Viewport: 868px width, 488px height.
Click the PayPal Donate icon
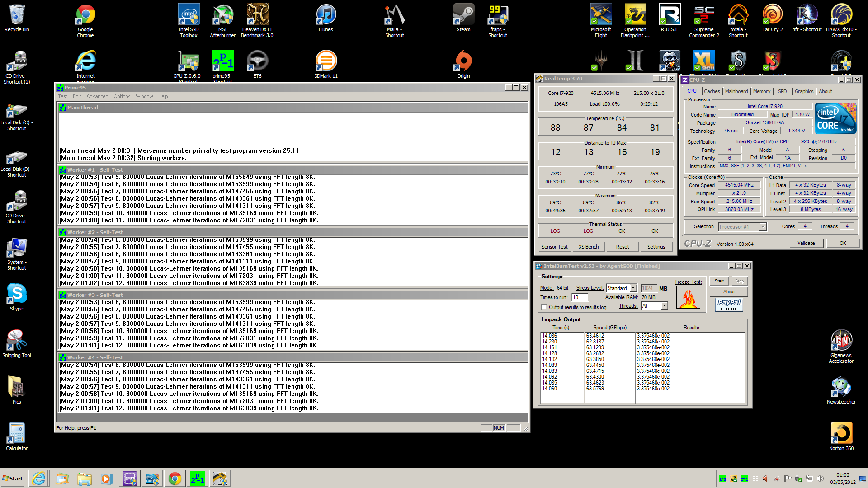point(729,305)
